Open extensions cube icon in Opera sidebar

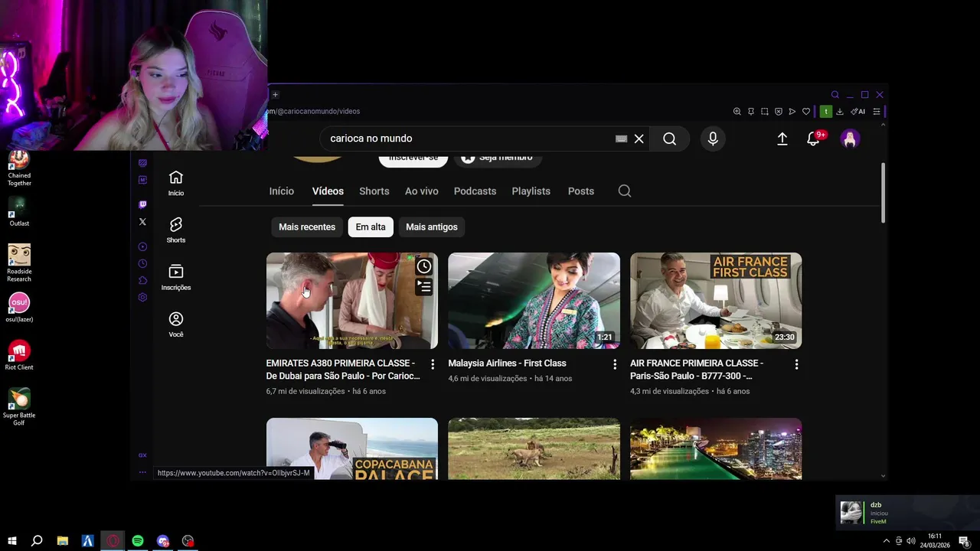coord(142,280)
